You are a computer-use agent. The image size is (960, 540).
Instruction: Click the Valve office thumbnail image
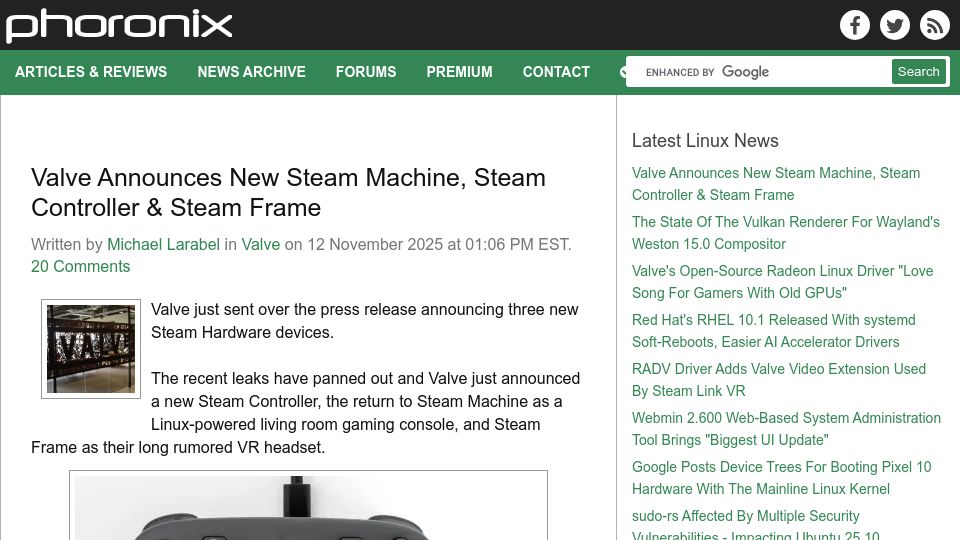(91, 349)
